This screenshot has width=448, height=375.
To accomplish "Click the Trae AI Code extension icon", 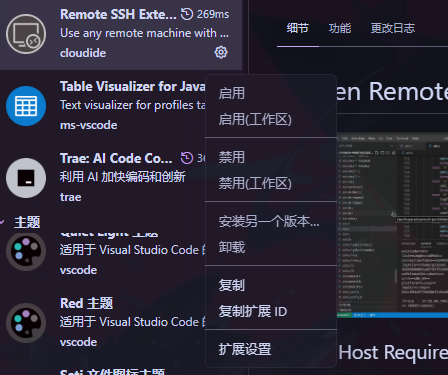I will pyautogui.click(x=26, y=178).
